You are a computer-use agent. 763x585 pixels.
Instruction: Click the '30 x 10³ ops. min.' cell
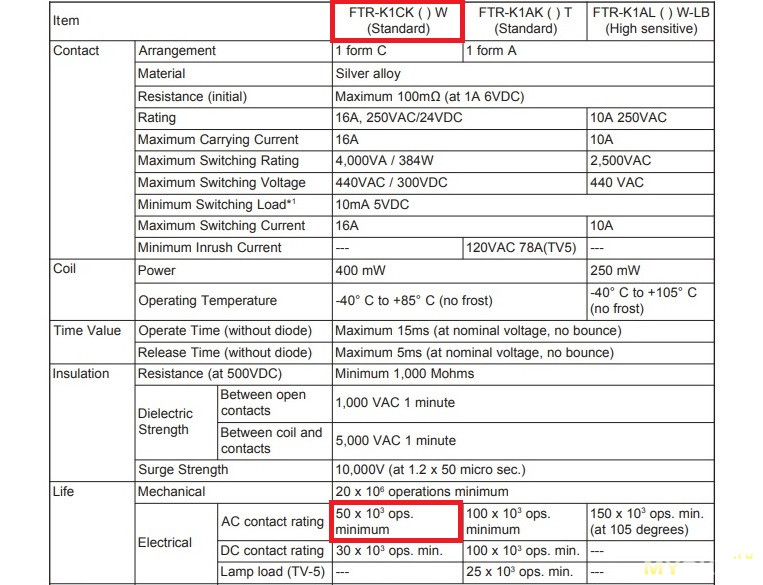(397, 551)
